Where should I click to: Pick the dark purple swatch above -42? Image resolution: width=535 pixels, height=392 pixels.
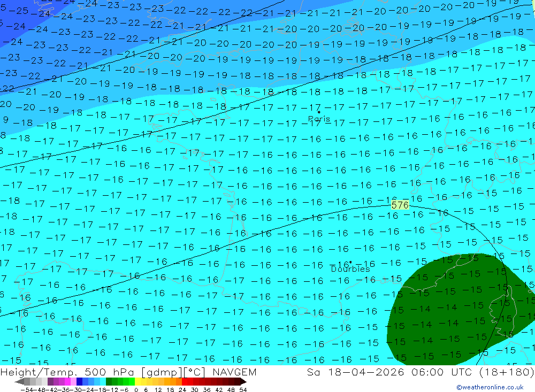point(50,381)
